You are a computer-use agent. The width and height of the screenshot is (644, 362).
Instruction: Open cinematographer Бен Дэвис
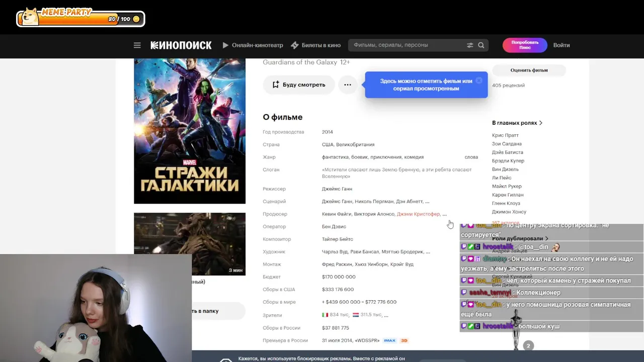coord(334,227)
